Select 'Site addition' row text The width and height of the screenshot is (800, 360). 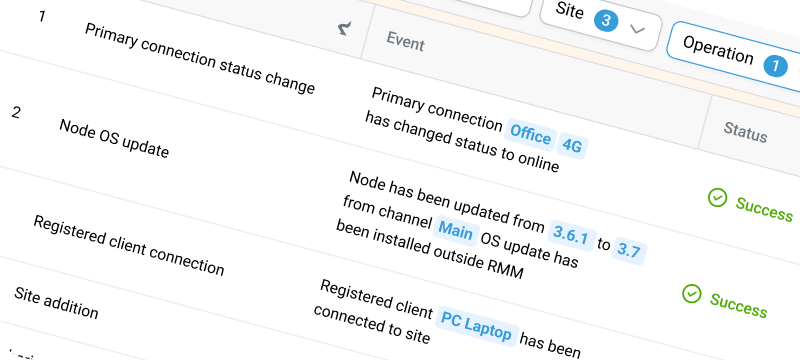click(56, 302)
